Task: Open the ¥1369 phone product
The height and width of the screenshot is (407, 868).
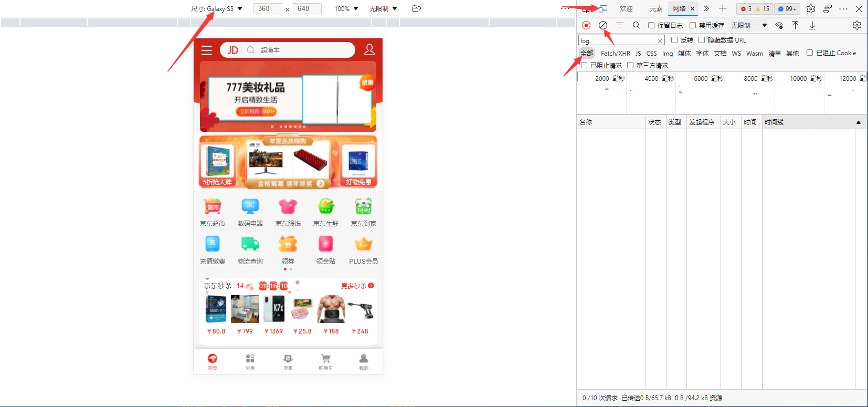Action: 273,315
